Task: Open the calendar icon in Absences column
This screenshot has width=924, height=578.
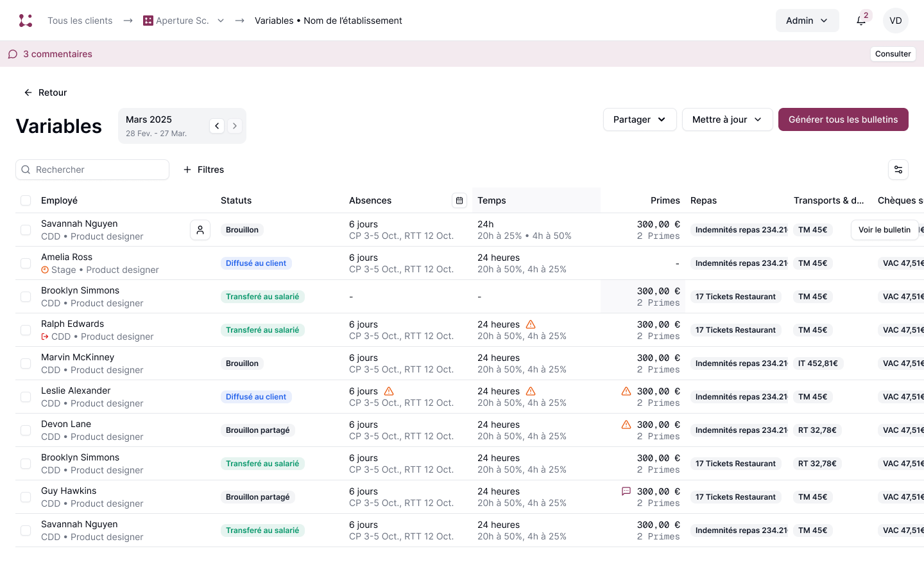Action: (459, 200)
